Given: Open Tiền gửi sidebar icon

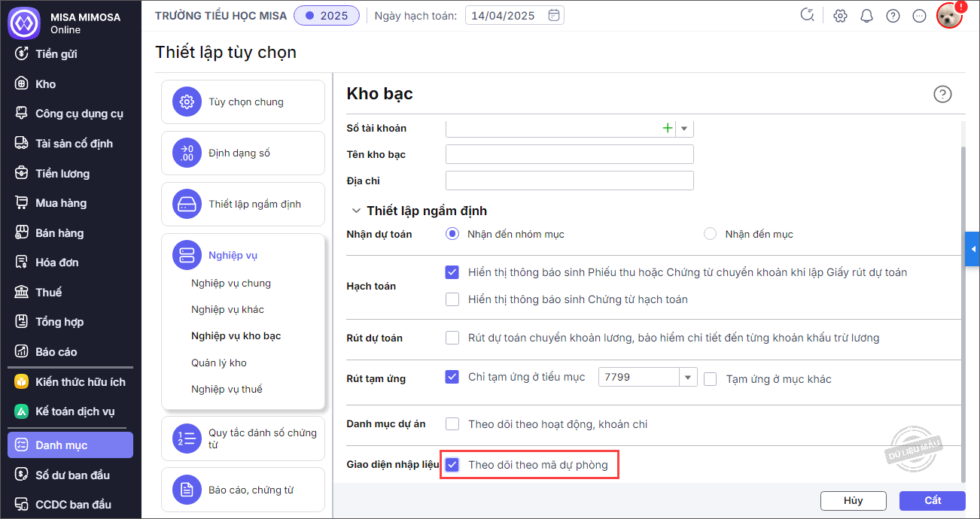Looking at the screenshot, I should pos(22,54).
